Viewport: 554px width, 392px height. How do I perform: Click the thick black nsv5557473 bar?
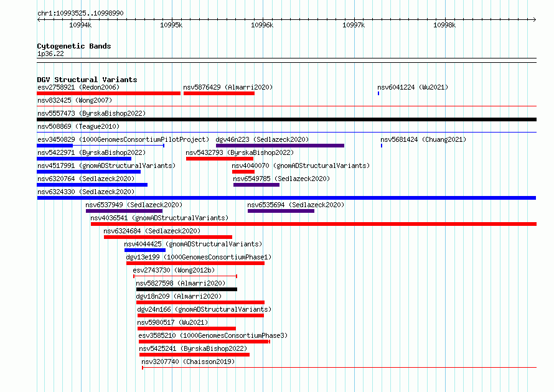(x=286, y=119)
